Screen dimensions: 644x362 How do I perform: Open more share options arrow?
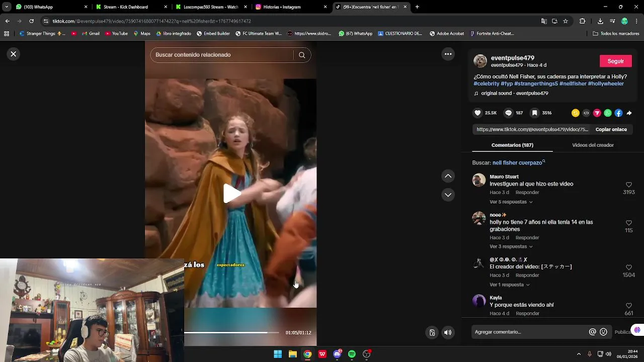click(x=629, y=113)
